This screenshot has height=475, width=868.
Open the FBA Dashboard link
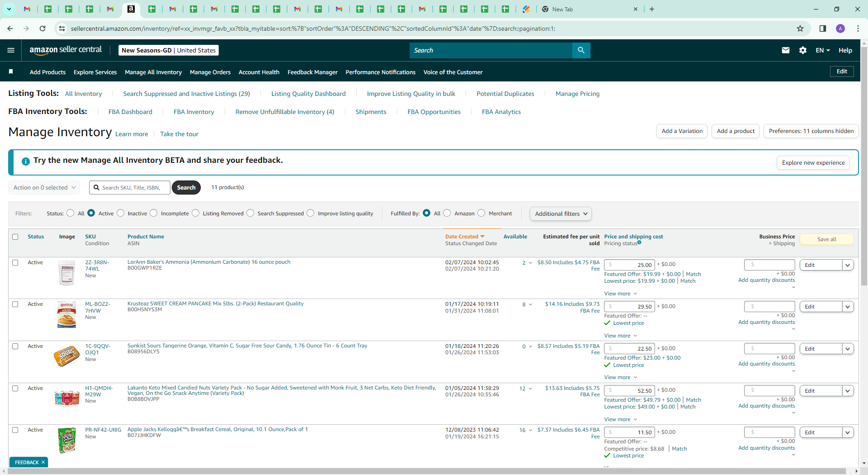130,112
